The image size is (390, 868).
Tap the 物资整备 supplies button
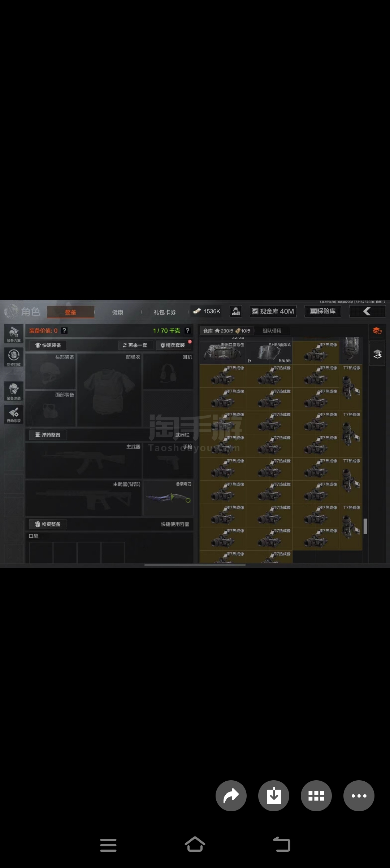[x=48, y=524]
